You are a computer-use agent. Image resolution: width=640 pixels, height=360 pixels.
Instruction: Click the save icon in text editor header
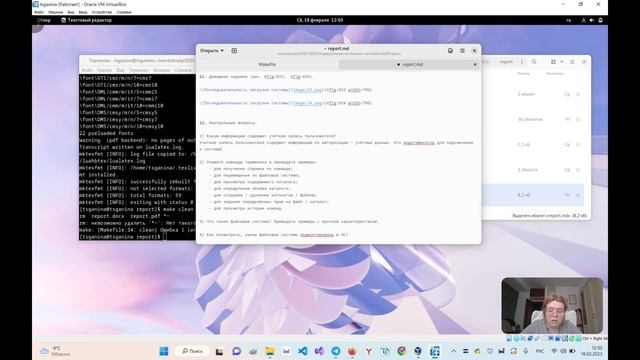(x=450, y=51)
